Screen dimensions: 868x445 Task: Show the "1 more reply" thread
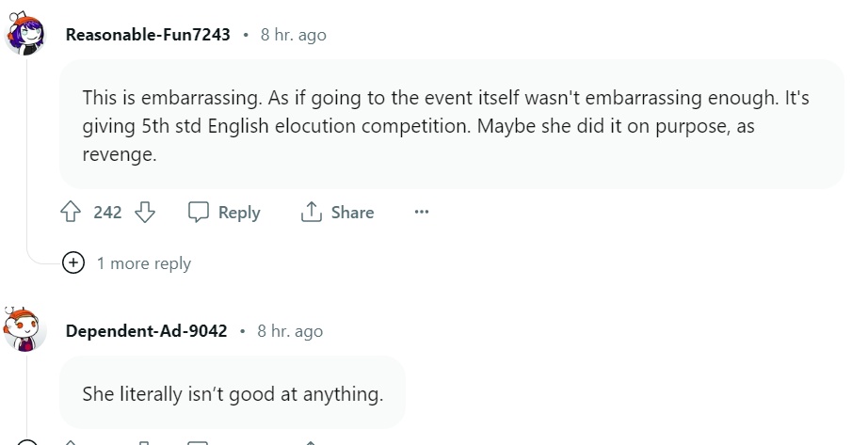coord(143,263)
